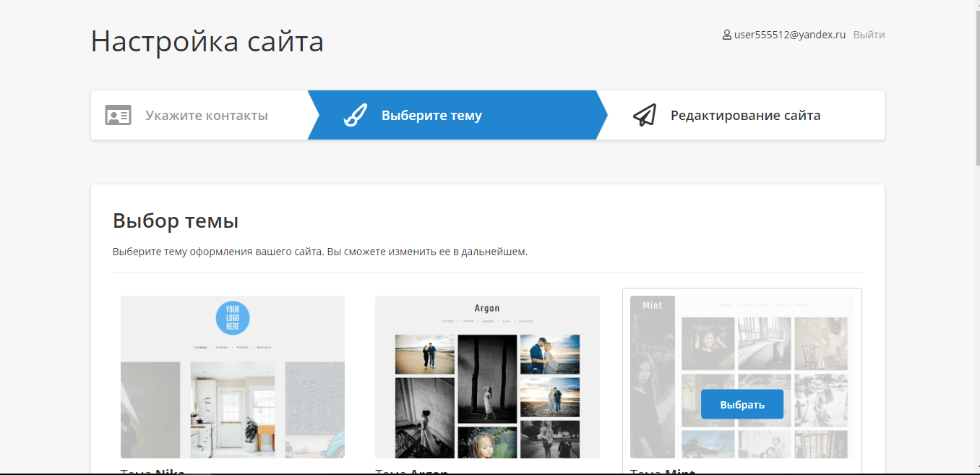Click the 'Argon' title in the theme preview
This screenshot has width=980, height=475.
point(486,308)
